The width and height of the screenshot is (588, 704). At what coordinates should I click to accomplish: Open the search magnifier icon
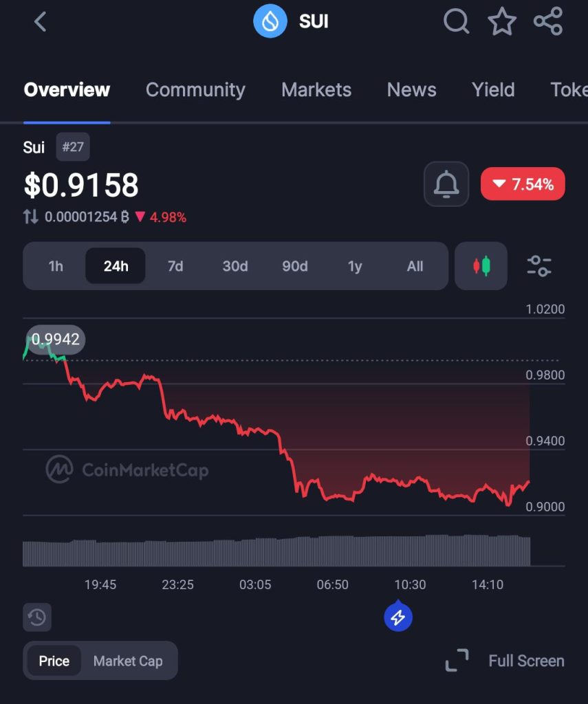(x=457, y=21)
